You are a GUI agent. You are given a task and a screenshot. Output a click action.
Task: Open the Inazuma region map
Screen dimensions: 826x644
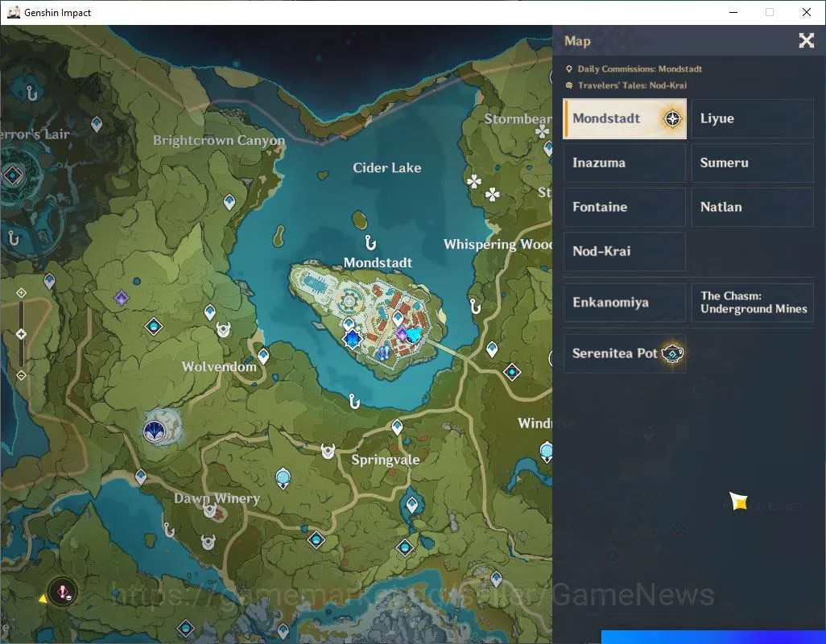tap(624, 163)
